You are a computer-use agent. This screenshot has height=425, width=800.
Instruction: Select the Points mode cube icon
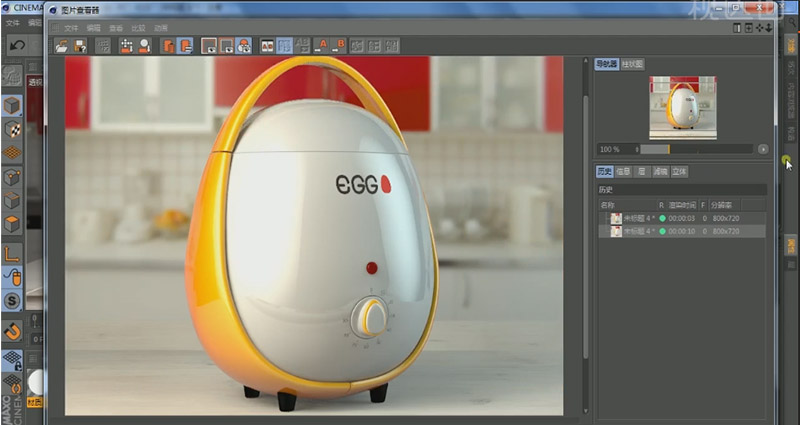[x=12, y=177]
